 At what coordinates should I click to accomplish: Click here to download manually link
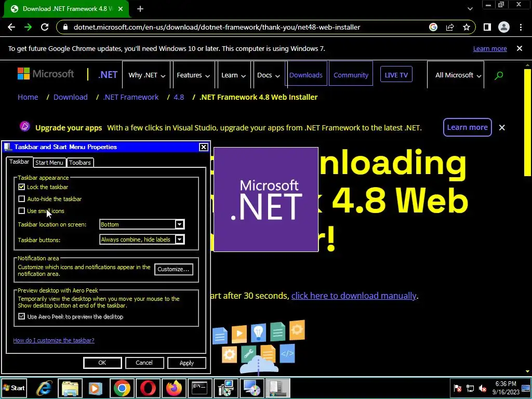point(353,296)
